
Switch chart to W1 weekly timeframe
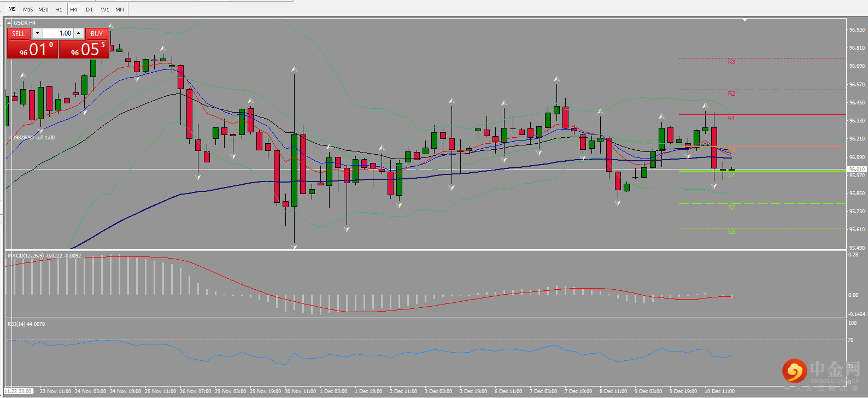pyautogui.click(x=104, y=9)
